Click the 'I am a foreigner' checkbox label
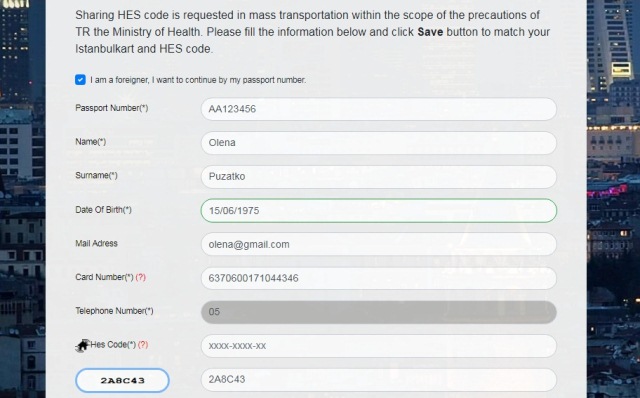Viewport: 640px width, 398px height. pos(198,80)
